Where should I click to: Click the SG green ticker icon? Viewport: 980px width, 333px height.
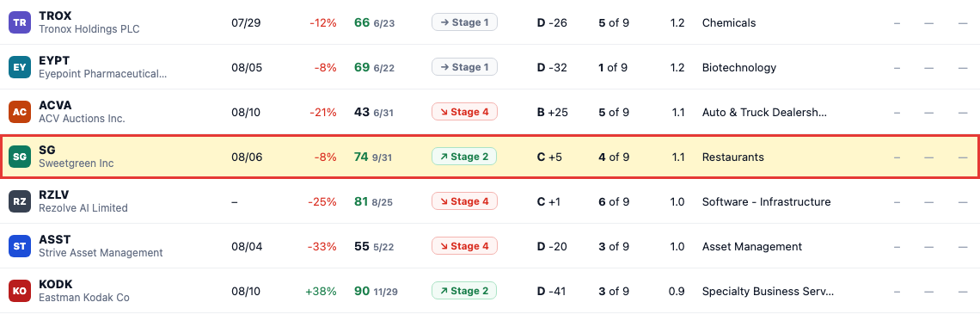(20, 157)
